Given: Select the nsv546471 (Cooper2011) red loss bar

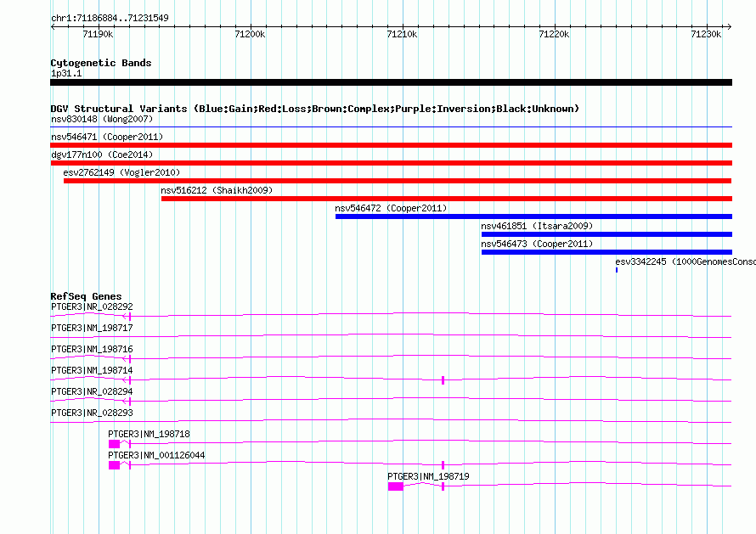Looking at the screenshot, I should (x=391, y=145).
